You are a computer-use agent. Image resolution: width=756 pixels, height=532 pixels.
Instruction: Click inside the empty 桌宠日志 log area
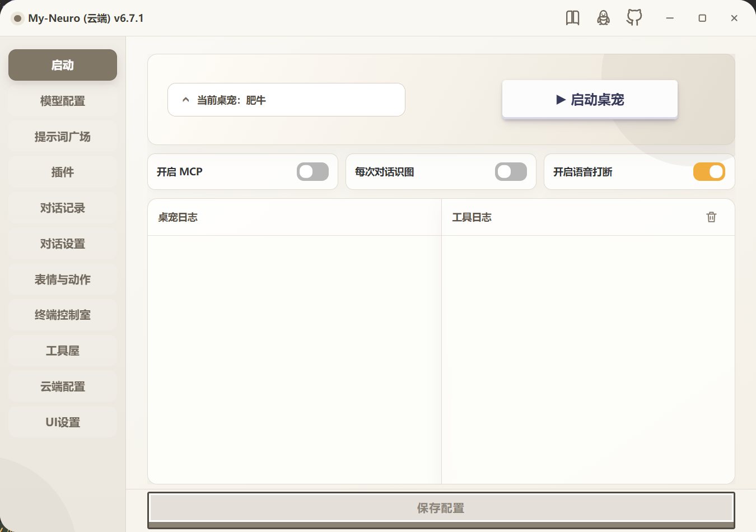295,360
